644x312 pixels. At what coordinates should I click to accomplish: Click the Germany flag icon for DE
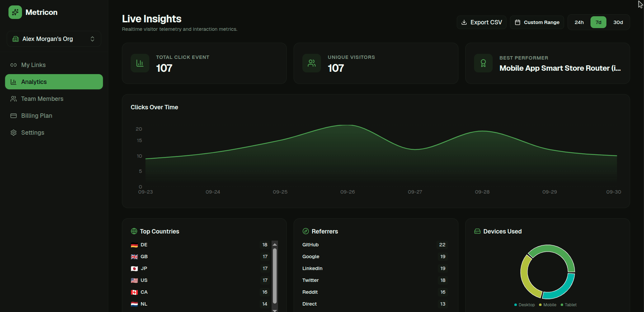tap(134, 245)
